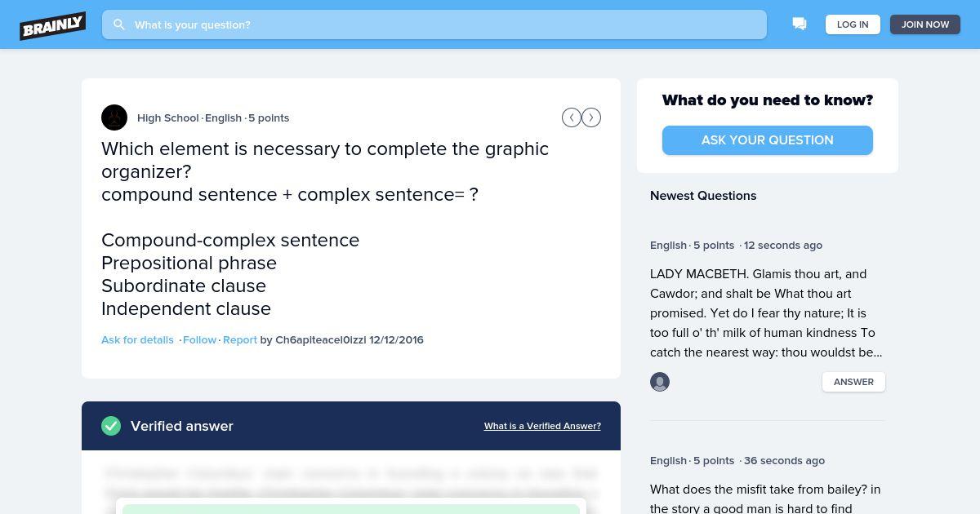The image size is (980, 514).
Task: Click English subject on the 36 seconds ago question
Action: click(668, 460)
